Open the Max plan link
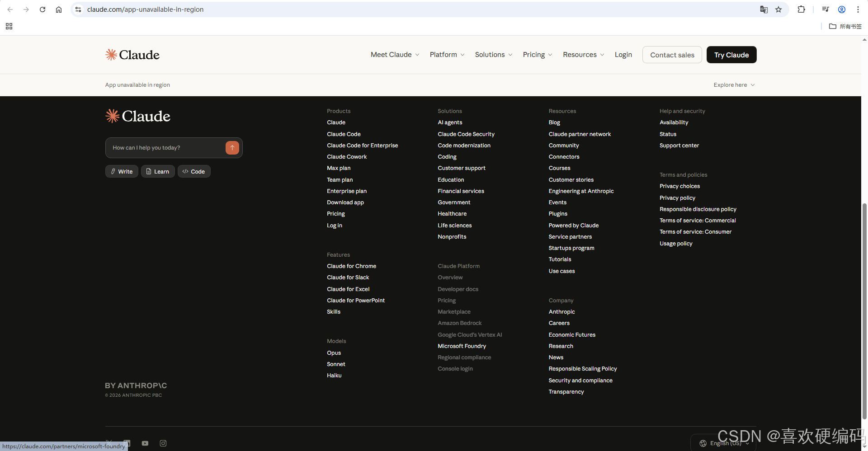 click(339, 168)
